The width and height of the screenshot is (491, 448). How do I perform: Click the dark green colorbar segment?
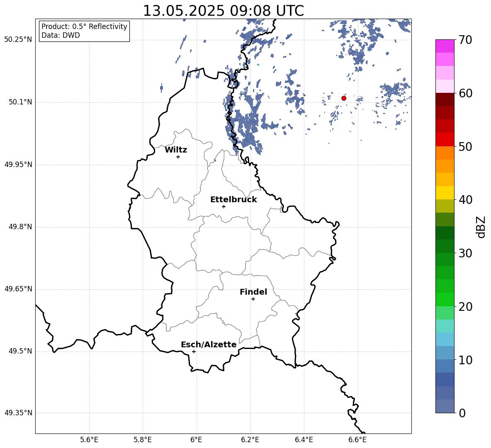click(x=445, y=233)
